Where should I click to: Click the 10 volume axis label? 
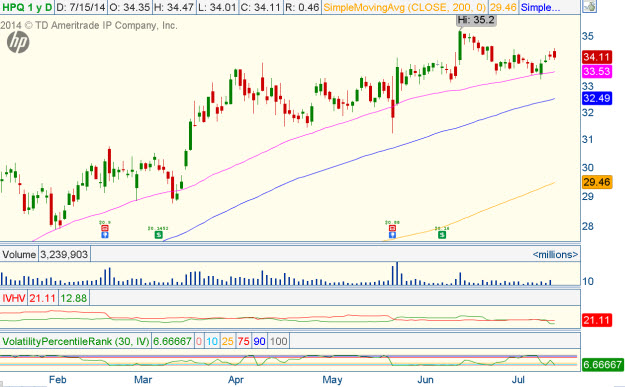point(588,281)
